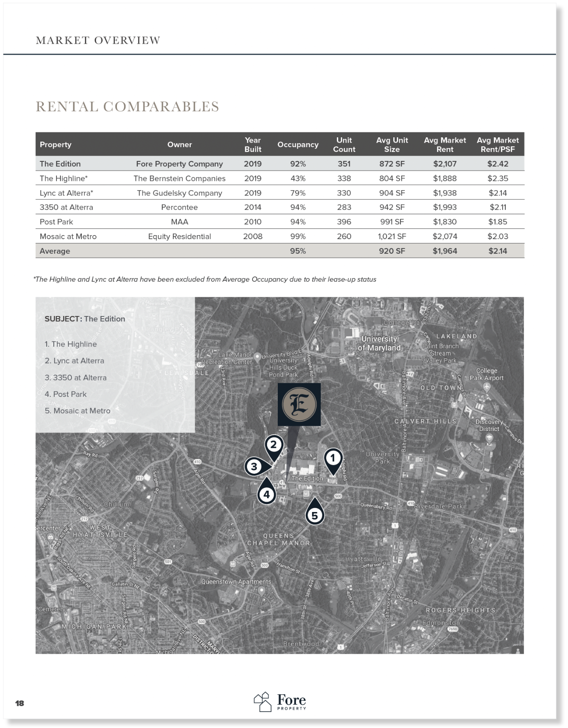Viewport: 568px width, 728px height.
Task: Select the 'Avg Unit Size' column header
Action: (392, 144)
